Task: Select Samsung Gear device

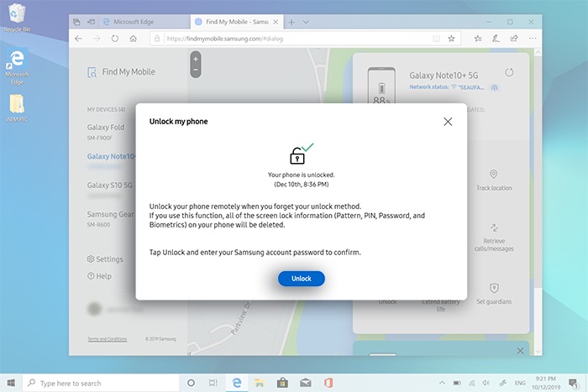Action: pos(110,218)
